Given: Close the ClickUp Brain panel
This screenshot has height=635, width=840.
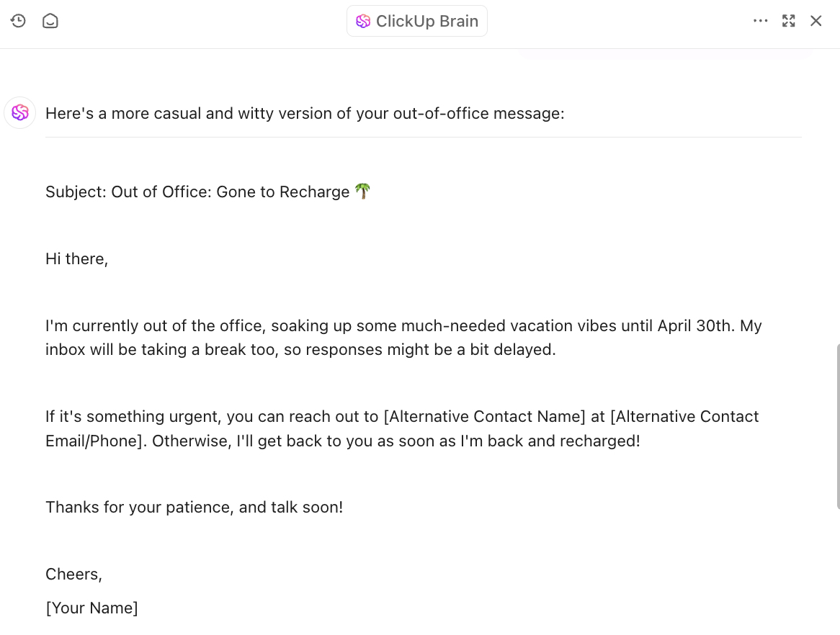Looking at the screenshot, I should pos(816,21).
